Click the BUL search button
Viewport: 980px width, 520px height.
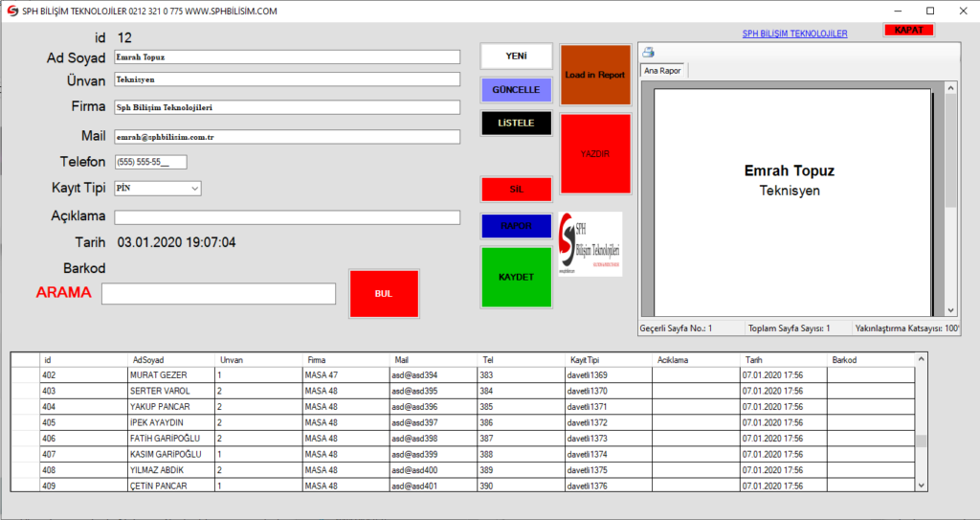click(384, 294)
